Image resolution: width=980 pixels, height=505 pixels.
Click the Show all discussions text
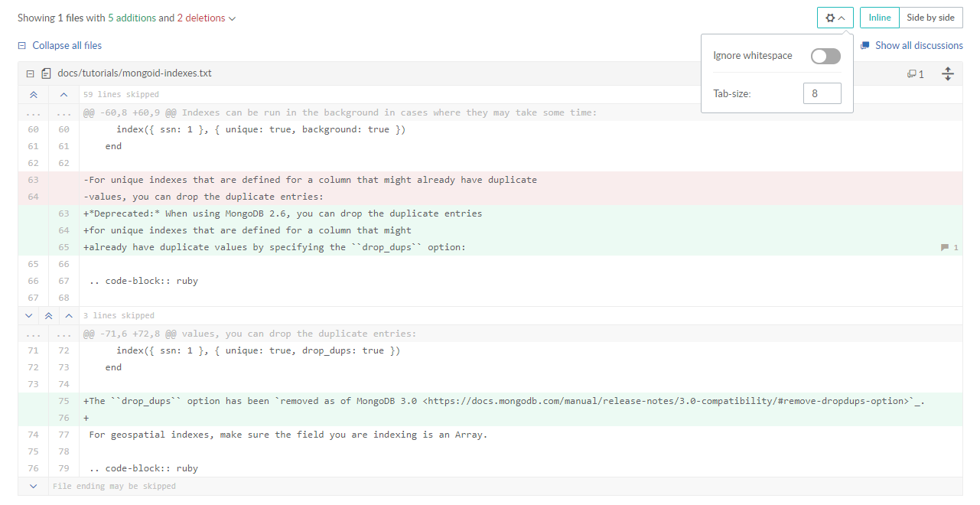tap(918, 45)
